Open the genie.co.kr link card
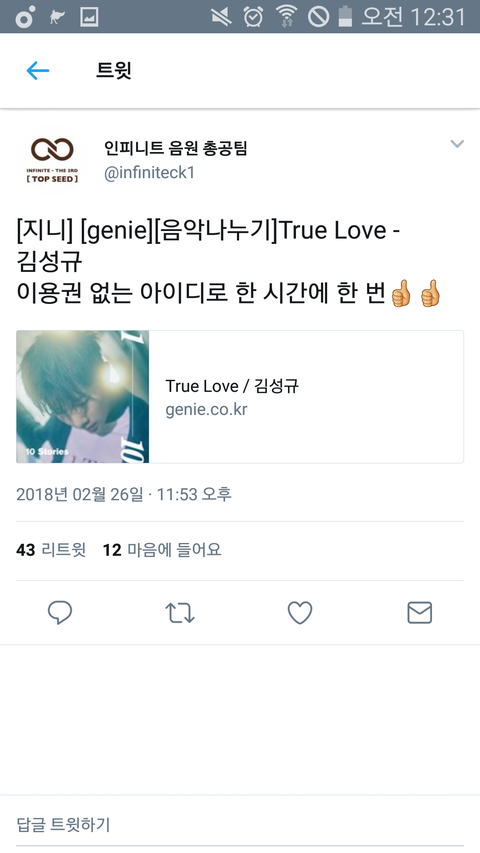Image resolution: width=480 pixels, height=853 pixels. pos(240,397)
